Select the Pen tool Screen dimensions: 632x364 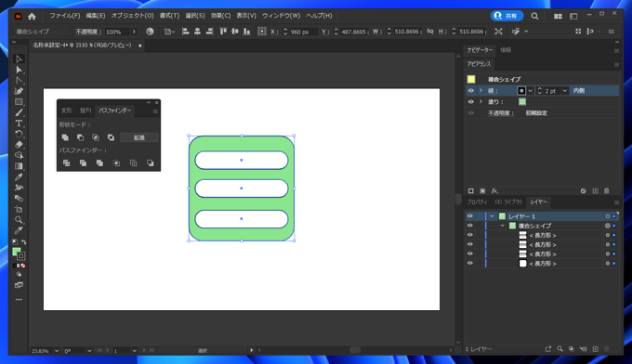19,91
